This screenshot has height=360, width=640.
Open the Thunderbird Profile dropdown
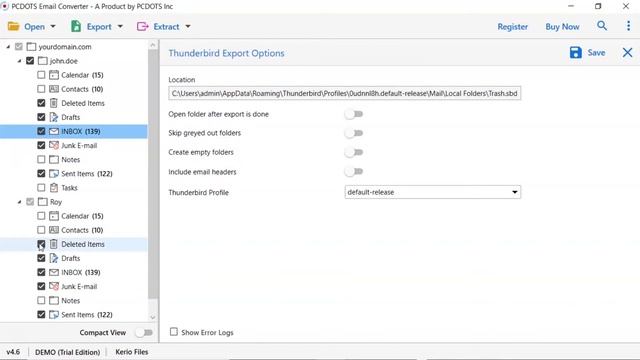[433, 192]
